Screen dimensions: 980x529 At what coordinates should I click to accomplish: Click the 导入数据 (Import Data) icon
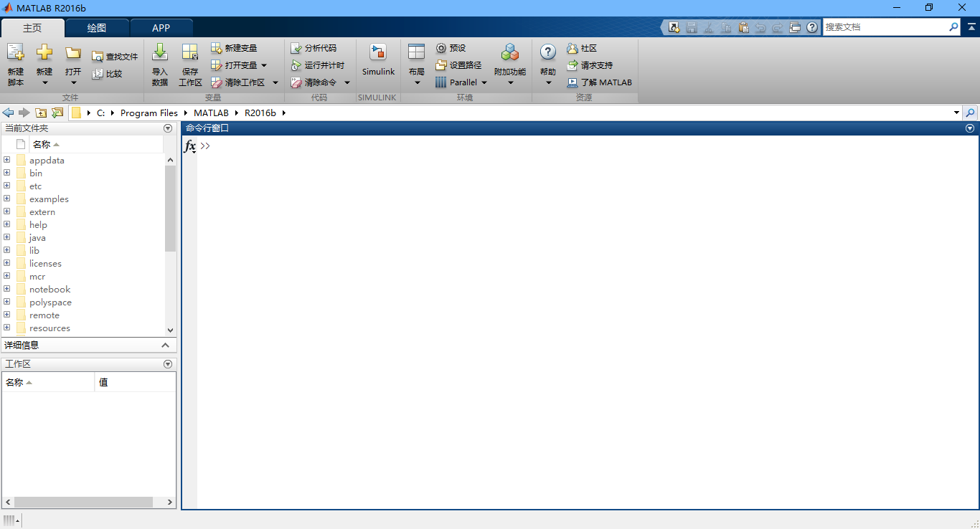point(160,53)
